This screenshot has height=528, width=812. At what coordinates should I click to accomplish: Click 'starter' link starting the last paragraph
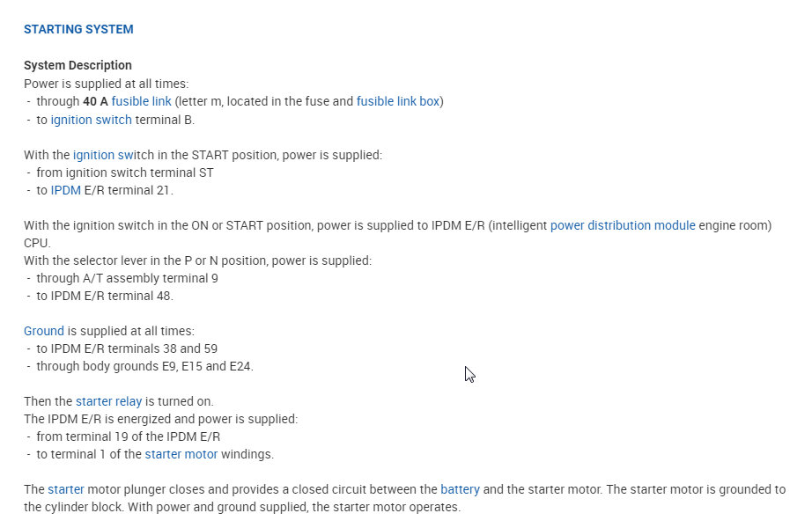tap(66, 489)
